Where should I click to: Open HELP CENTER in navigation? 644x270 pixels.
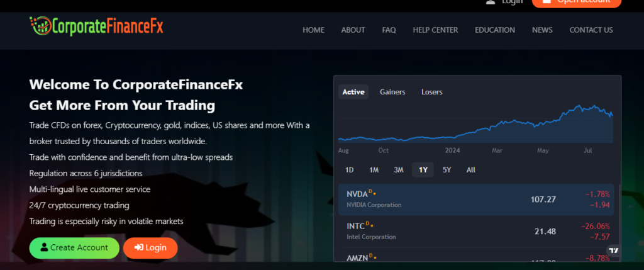pos(435,30)
